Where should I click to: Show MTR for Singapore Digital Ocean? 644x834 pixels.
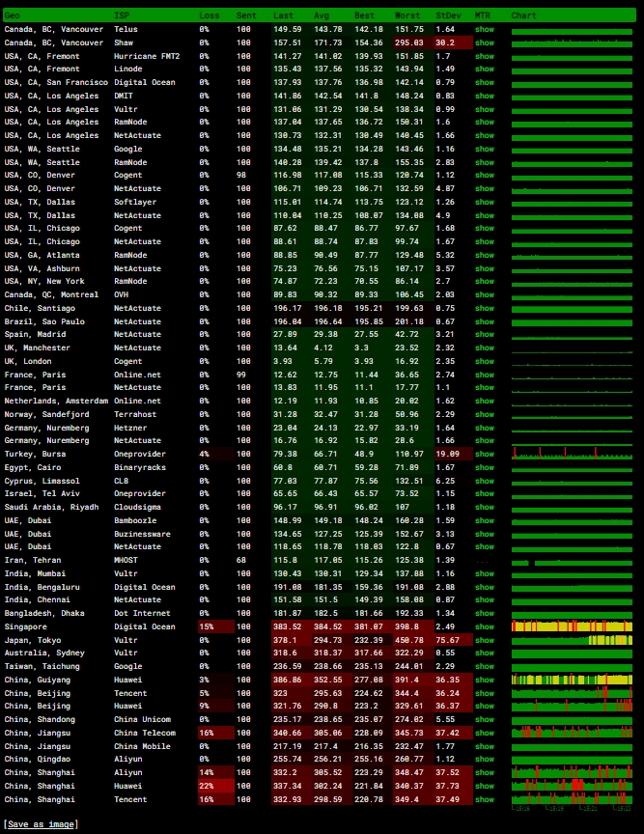[x=485, y=626]
